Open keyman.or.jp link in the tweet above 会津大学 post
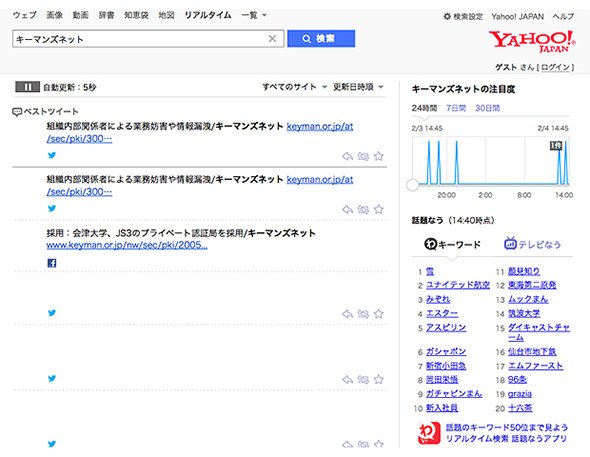Image resolution: width=590 pixels, height=457 pixels. click(320, 180)
